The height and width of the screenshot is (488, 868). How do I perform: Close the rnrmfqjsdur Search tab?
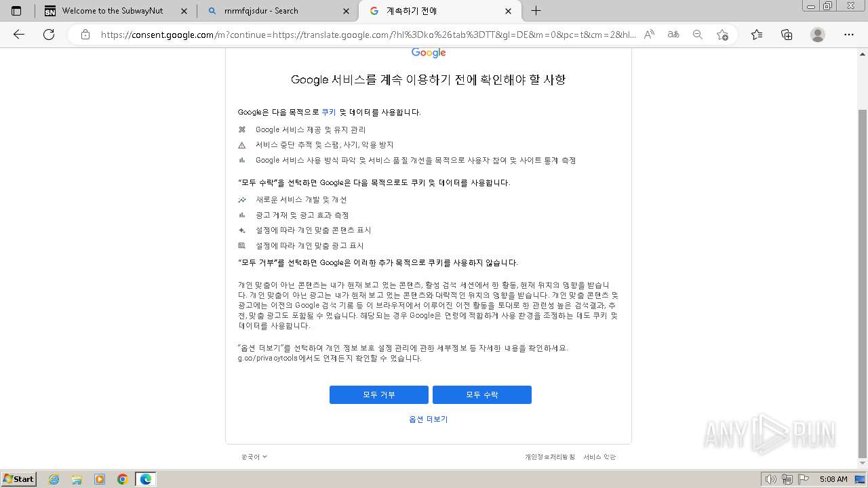click(x=347, y=11)
